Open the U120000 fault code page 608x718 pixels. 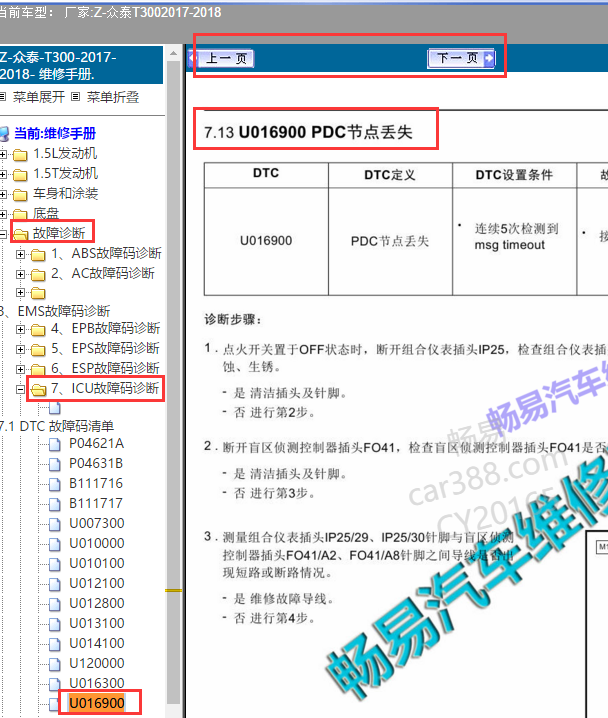(97, 664)
